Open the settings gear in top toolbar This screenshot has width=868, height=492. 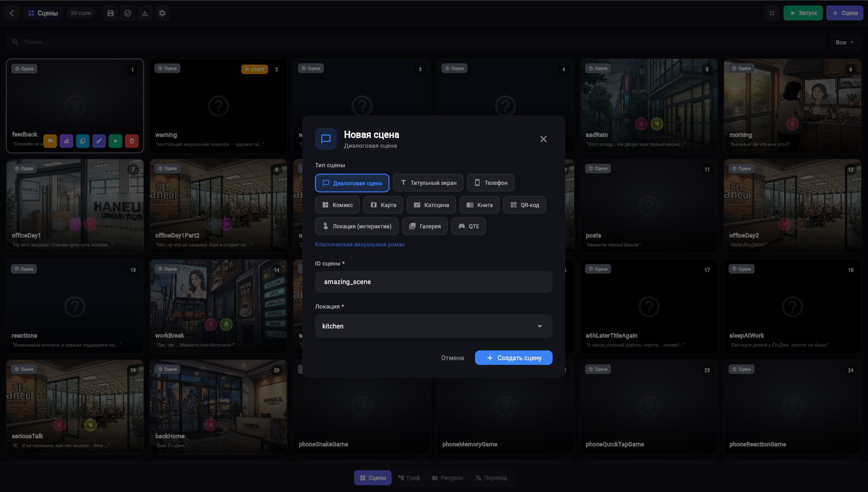coord(162,13)
